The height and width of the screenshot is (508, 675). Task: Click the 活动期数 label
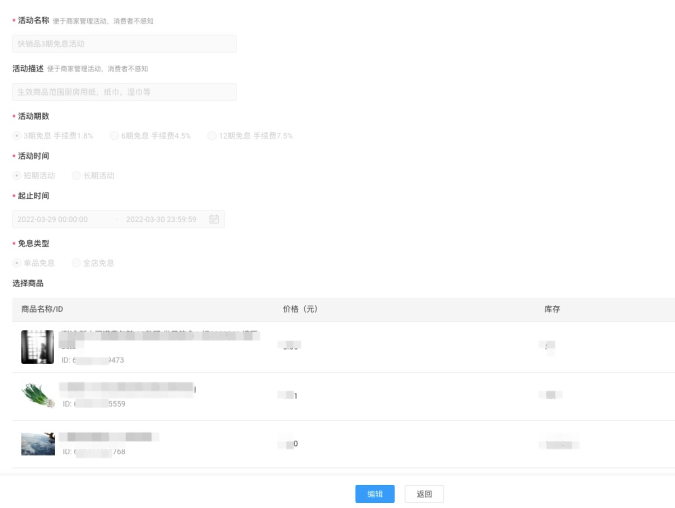34,116
